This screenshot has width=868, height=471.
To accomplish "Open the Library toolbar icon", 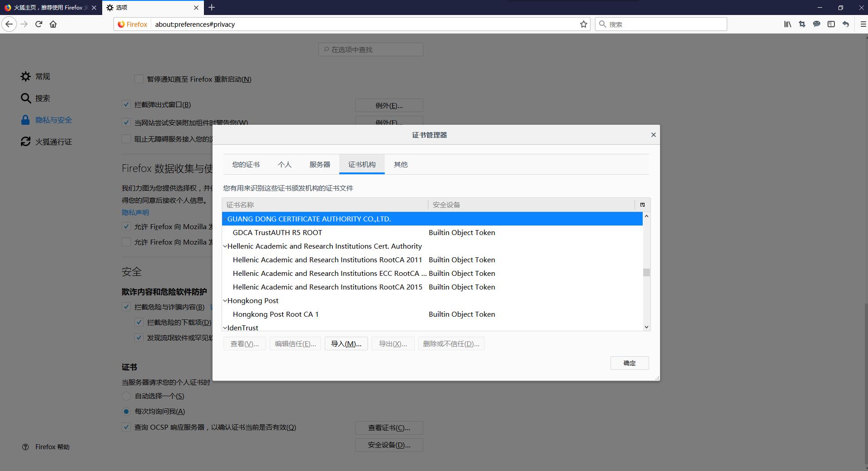I will tap(788, 24).
